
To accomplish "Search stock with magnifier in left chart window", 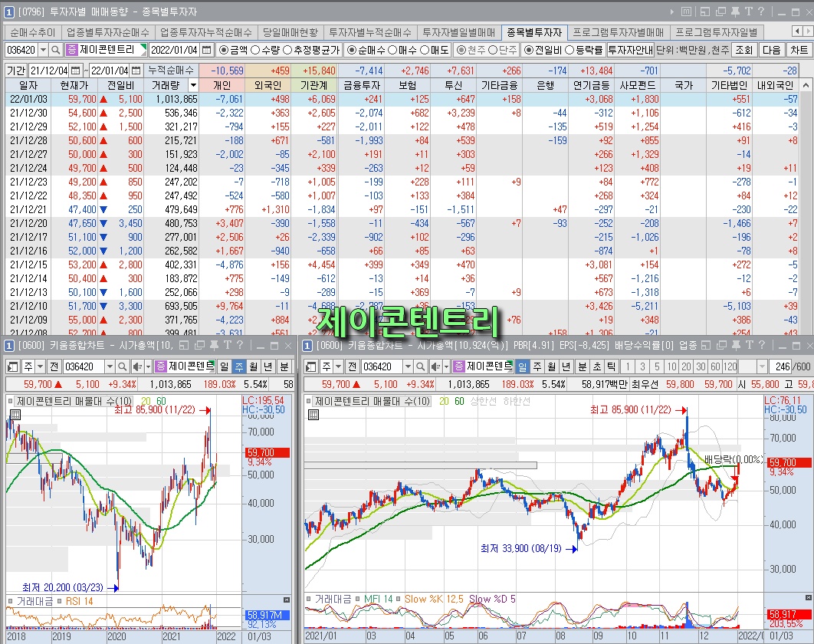I will tap(123, 366).
